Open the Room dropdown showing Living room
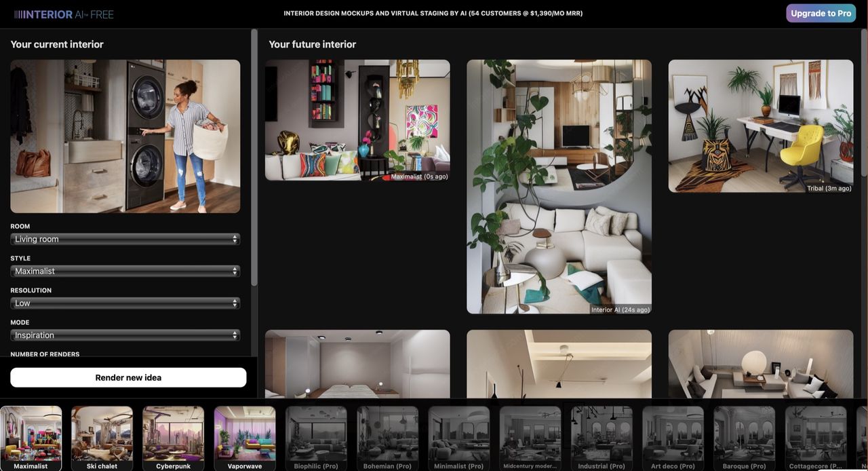Viewport: 868px width, 471px height. point(125,239)
